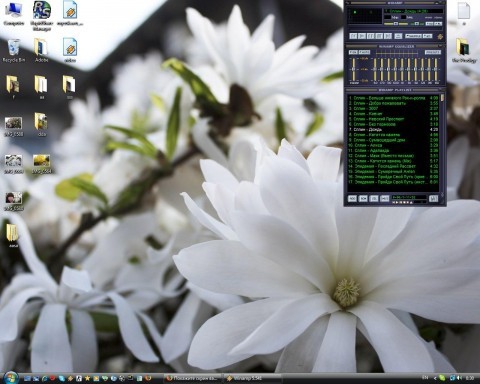Select highlighted playlist track 7 'Сплин - Дождь'
The height and width of the screenshot is (384, 480).
coord(393,129)
